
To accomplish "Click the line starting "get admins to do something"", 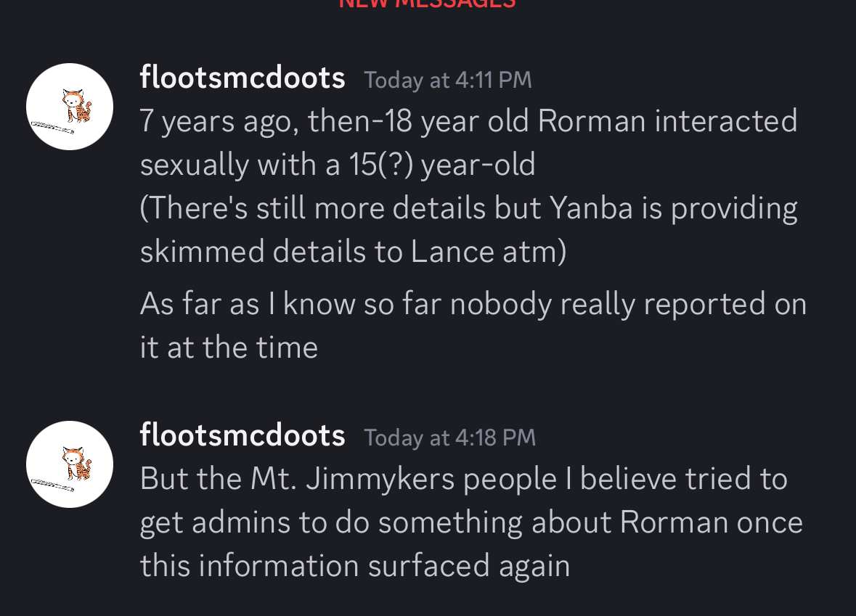I will 471,522.
